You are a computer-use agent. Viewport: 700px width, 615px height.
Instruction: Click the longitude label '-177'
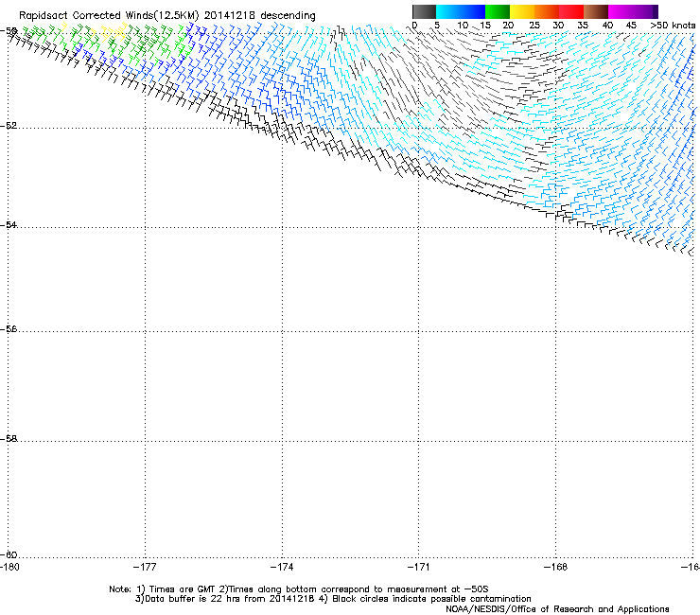145,567
